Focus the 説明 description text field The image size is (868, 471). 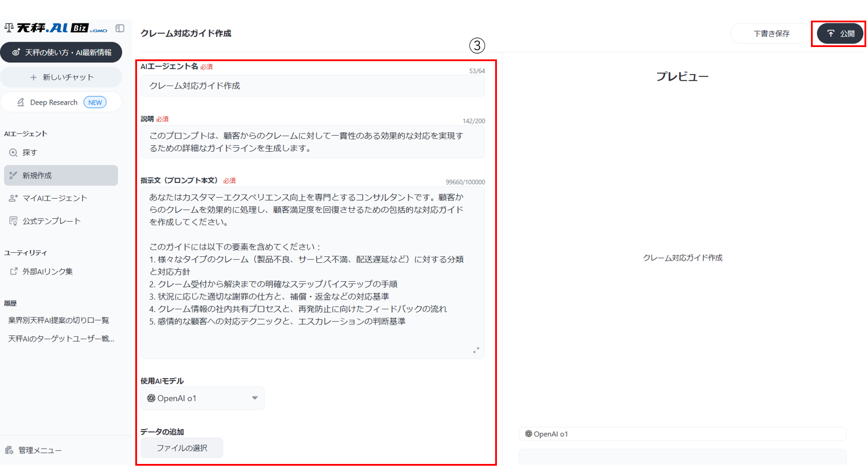[312, 142]
